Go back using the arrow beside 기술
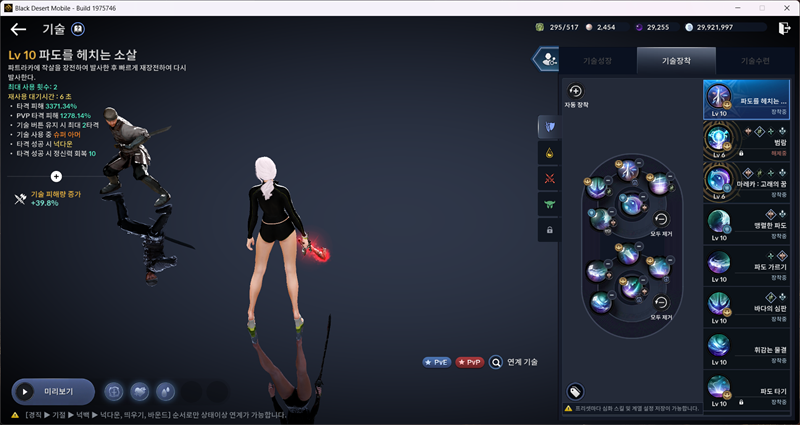 (x=18, y=30)
